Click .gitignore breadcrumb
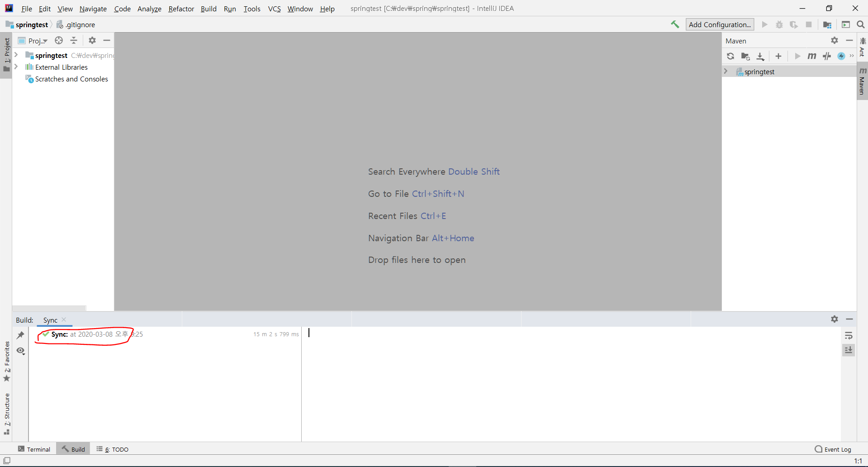Viewport: 868px width, 467px height. 76,24
